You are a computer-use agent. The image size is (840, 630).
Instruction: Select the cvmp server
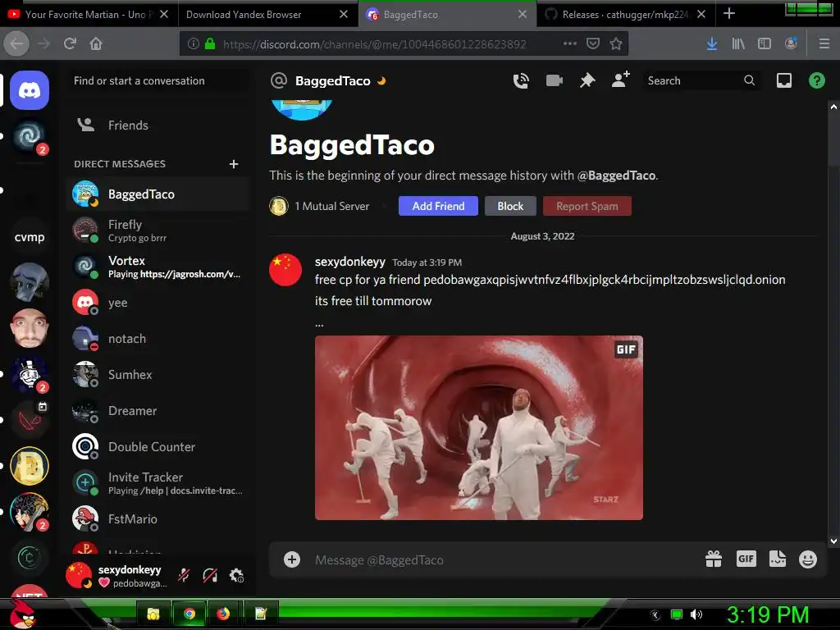coord(30,237)
